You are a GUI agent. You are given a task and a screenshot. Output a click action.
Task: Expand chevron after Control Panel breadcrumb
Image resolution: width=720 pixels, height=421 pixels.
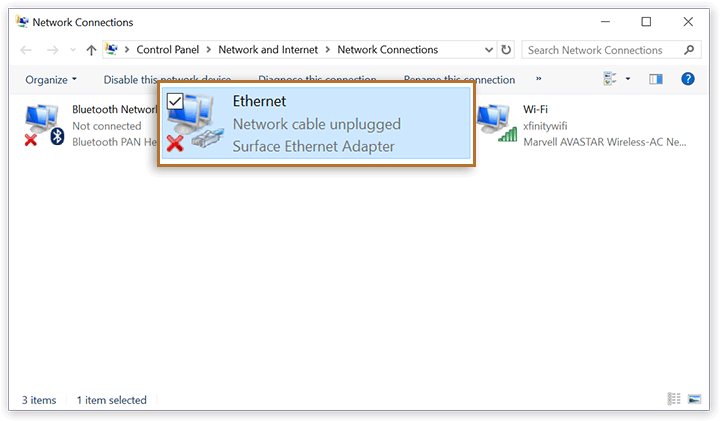pyautogui.click(x=208, y=50)
